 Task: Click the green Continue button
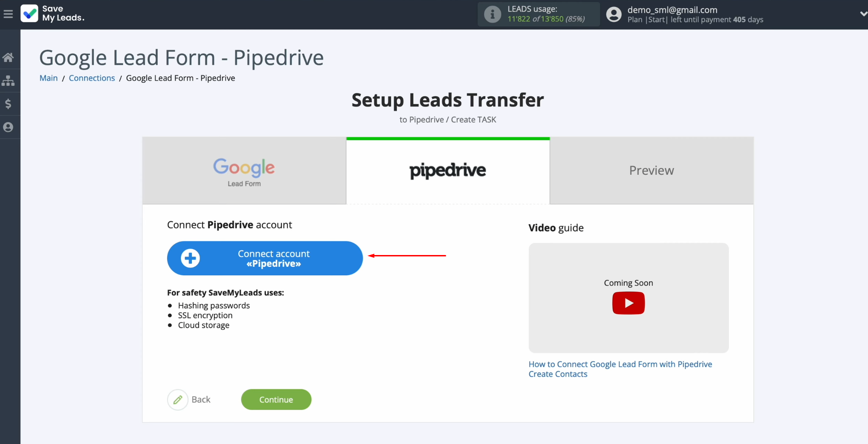(x=276, y=400)
